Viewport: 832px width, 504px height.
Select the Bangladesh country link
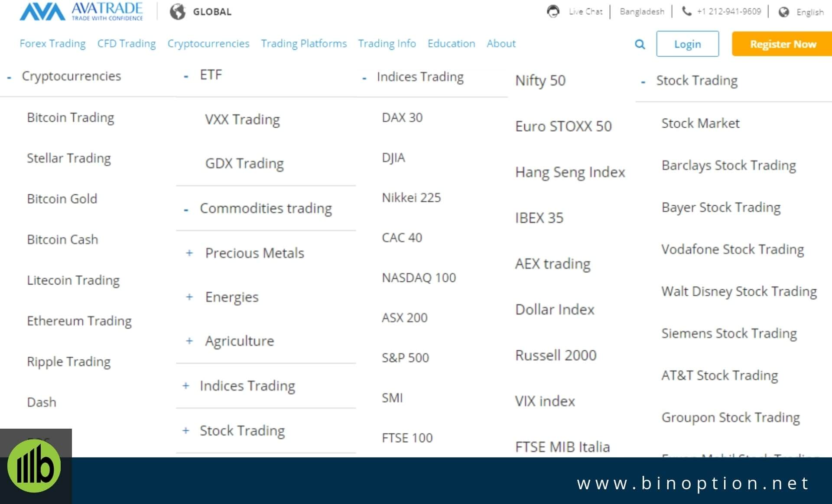[x=642, y=12]
